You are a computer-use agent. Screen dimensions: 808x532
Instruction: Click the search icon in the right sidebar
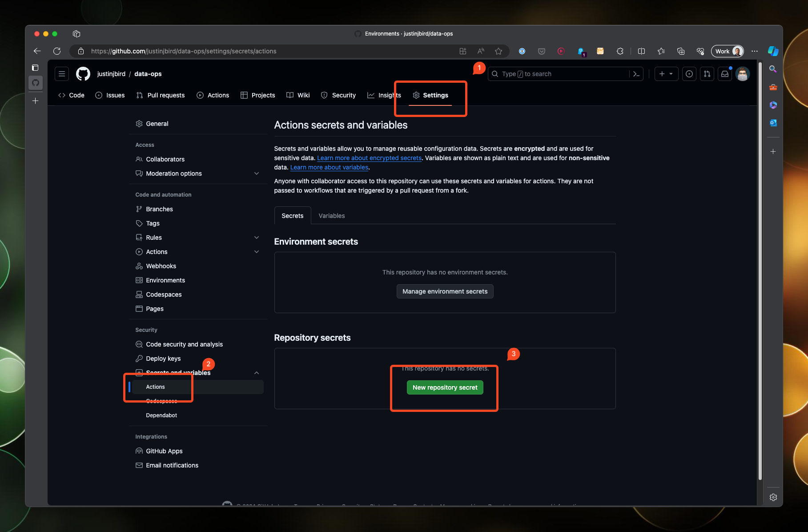773,69
